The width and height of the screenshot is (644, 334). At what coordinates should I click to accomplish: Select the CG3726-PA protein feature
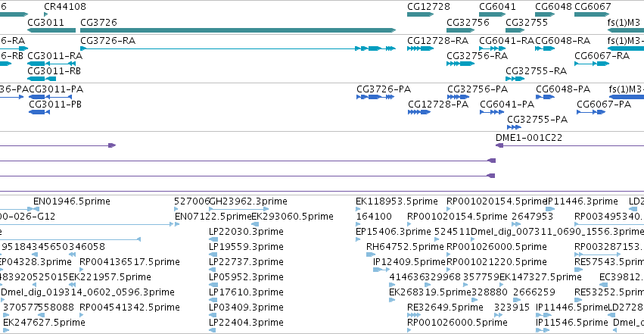coord(375,97)
